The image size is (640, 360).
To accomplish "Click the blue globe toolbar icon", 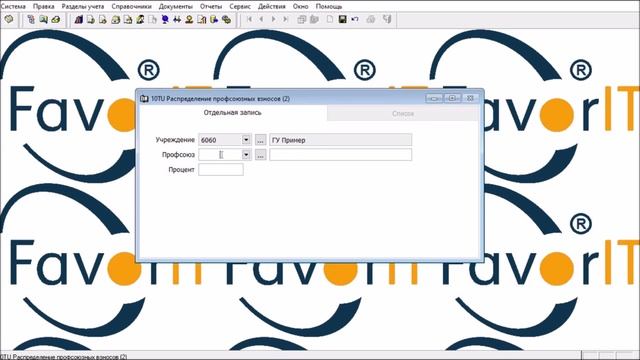I will [165, 19].
